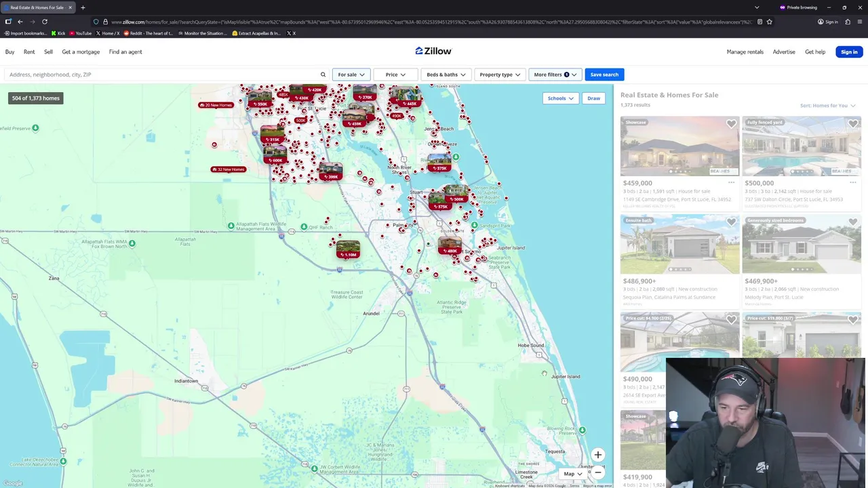Zoom in the map with plus button
Image resolution: width=868 pixels, height=488 pixels.
click(597, 455)
